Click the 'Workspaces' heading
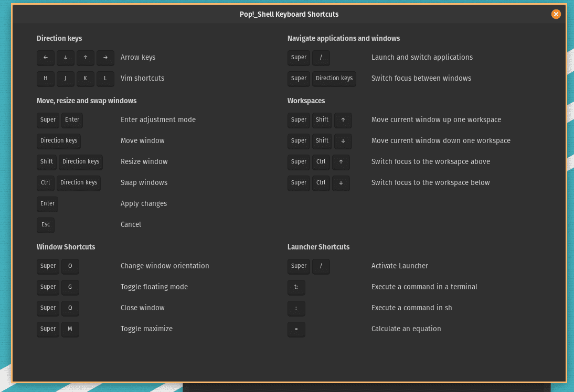Viewport: 574px width, 392px height. (306, 101)
